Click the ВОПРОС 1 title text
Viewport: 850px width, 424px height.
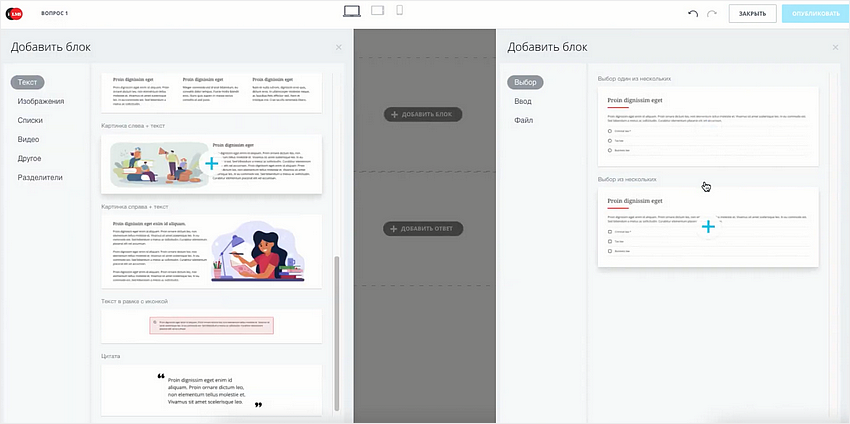[55, 14]
